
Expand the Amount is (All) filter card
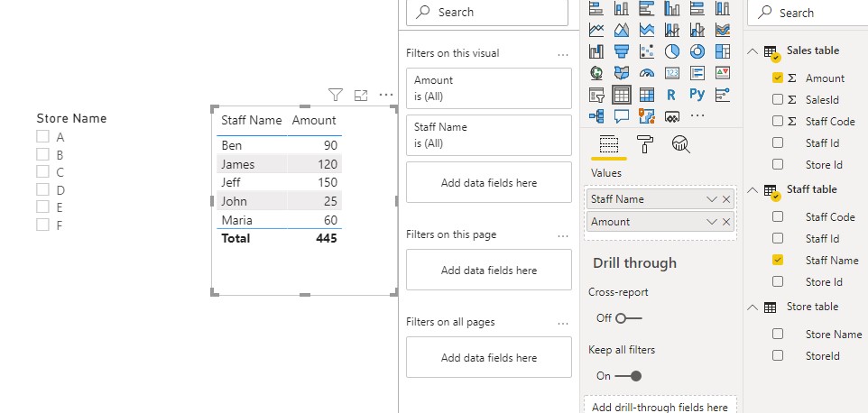[x=489, y=88]
